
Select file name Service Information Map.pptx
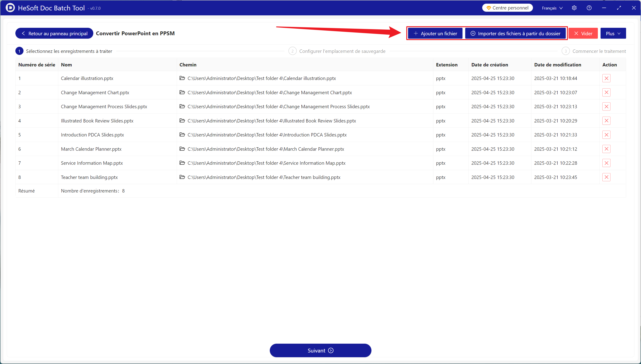click(92, 163)
